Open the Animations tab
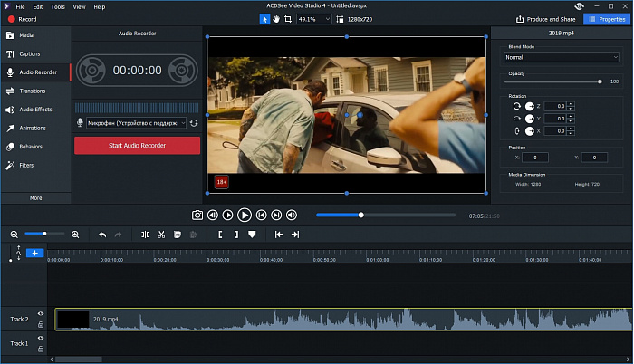 pos(36,129)
